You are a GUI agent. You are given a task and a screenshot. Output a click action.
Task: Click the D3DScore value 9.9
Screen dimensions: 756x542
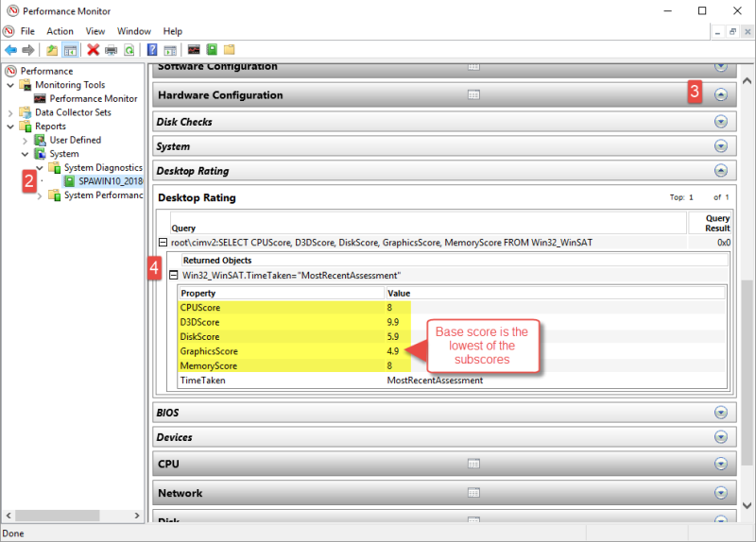point(392,322)
